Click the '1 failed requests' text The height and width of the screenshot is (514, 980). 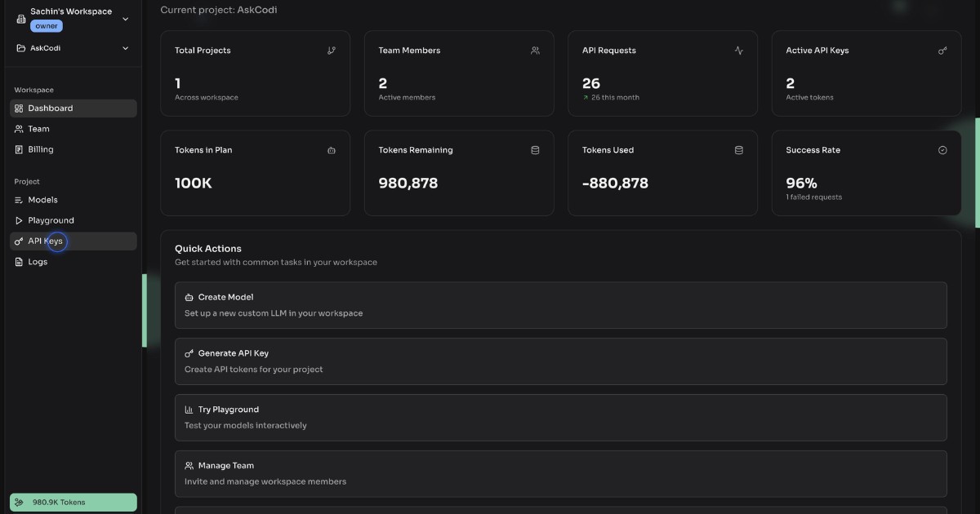814,197
